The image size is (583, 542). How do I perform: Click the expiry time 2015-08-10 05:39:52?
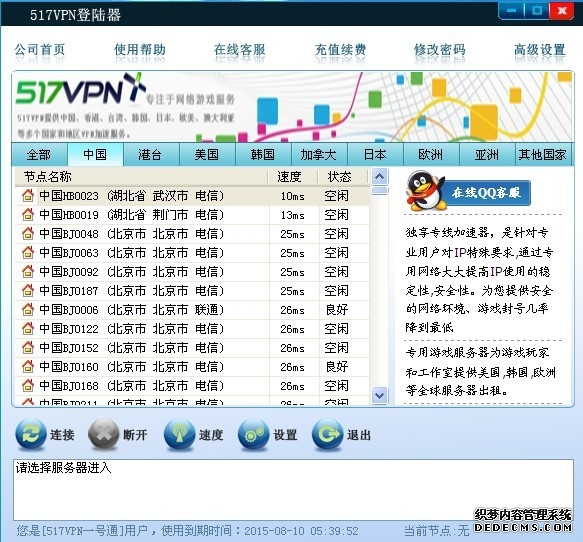click(x=301, y=530)
